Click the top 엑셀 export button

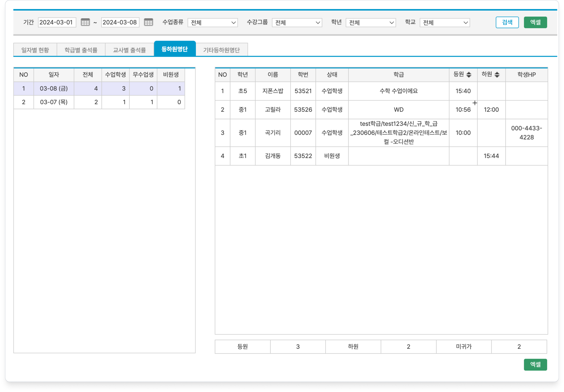[x=535, y=22]
